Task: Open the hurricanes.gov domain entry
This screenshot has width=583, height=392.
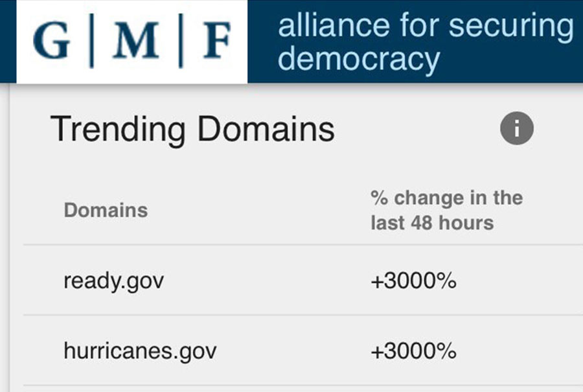Action: point(140,351)
